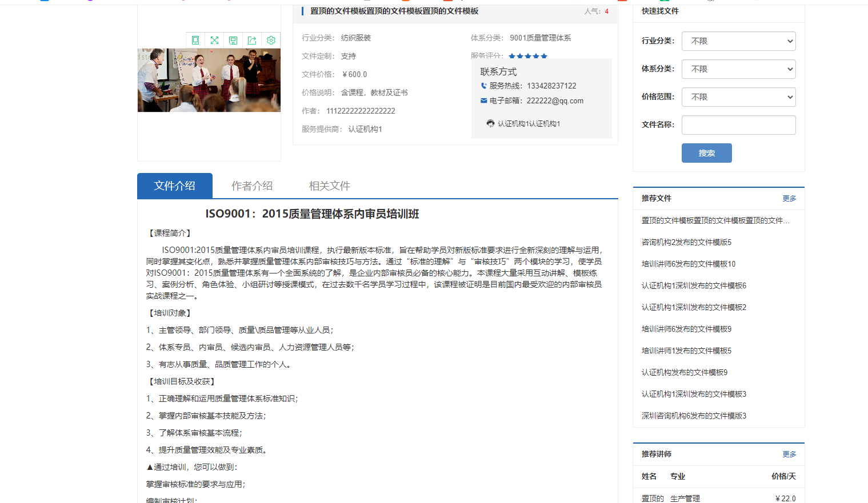
Task: Click the 纺织服装 industry value
Action: 356,38
